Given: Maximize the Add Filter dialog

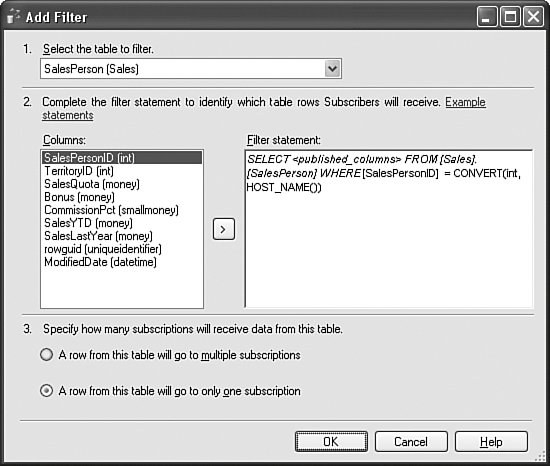Looking at the screenshot, I should pyautogui.click(x=510, y=17).
